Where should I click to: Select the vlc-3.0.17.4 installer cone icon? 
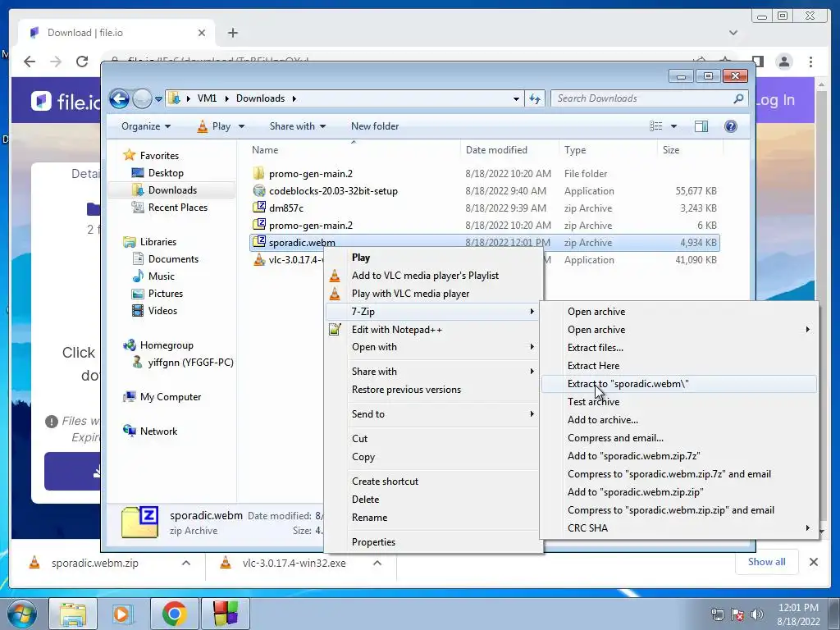(258, 259)
